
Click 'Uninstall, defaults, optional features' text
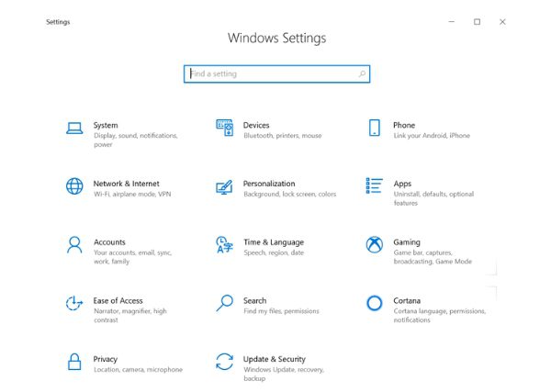click(433, 198)
